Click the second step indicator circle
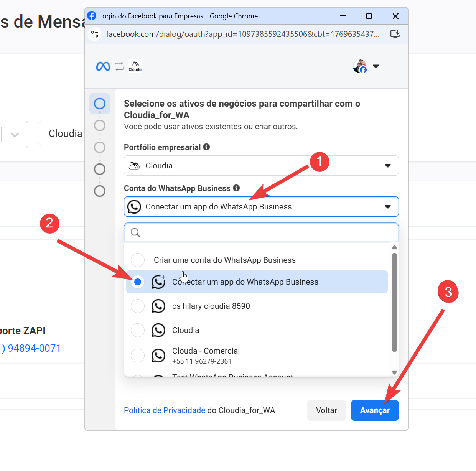The height and width of the screenshot is (471, 476). [100, 125]
